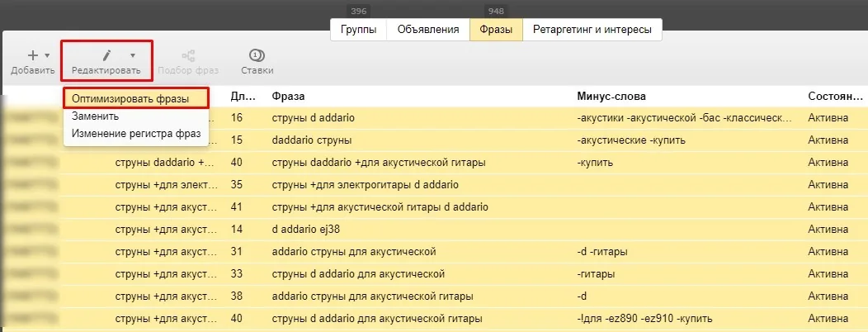Click minus-words '-!для -ez890 -ez910 -купить' cell

pos(644,319)
